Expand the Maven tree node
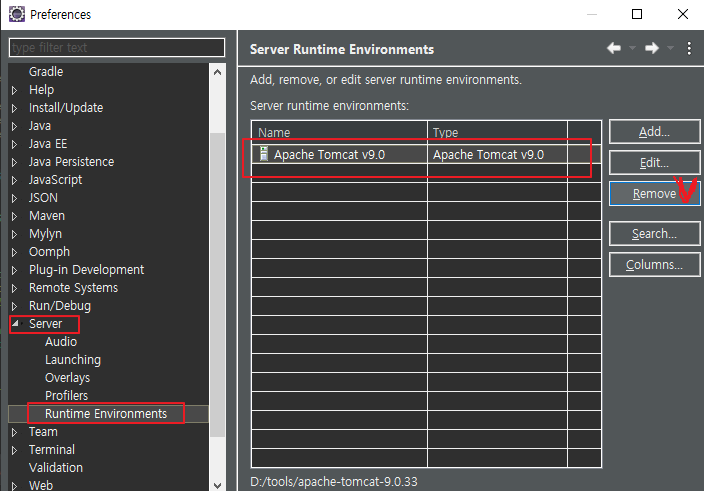Screen dimensions: 704x491 (14, 216)
